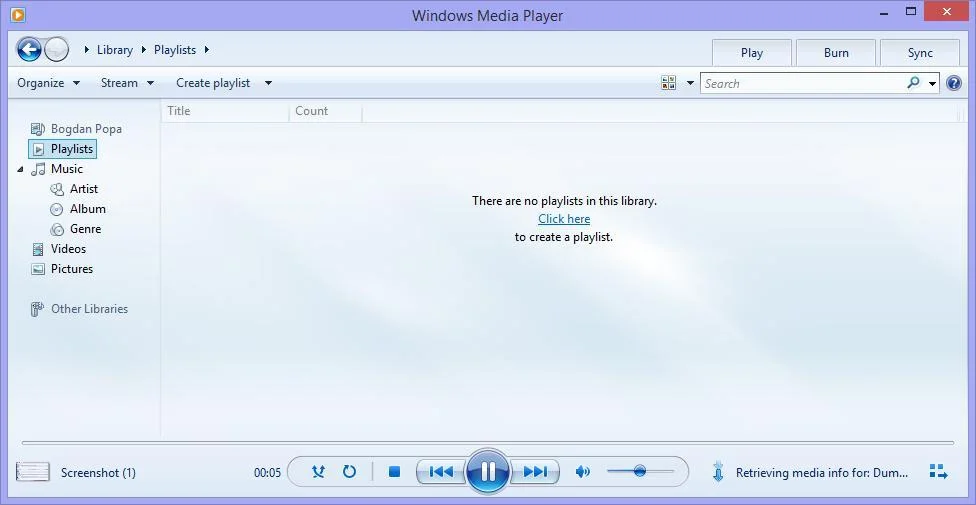Click Library in the breadcrumb path
The width and height of the screenshot is (976, 505).
coord(115,50)
